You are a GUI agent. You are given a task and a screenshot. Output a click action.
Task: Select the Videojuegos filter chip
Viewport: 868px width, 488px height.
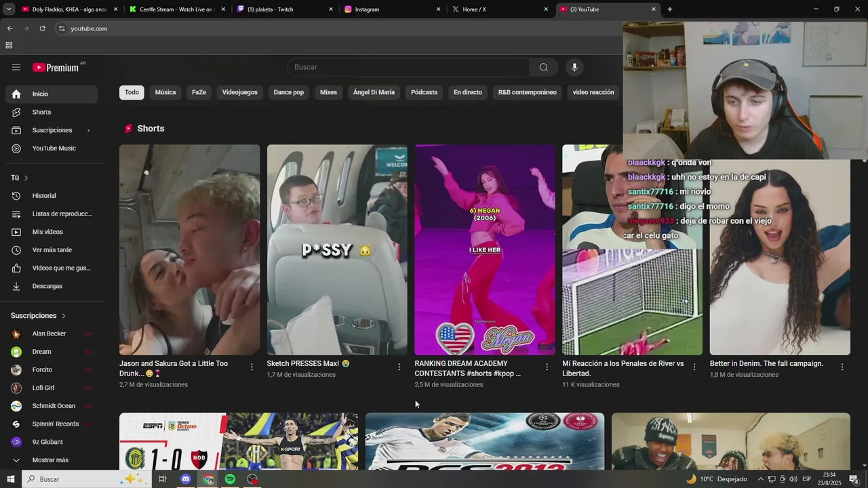[240, 92]
